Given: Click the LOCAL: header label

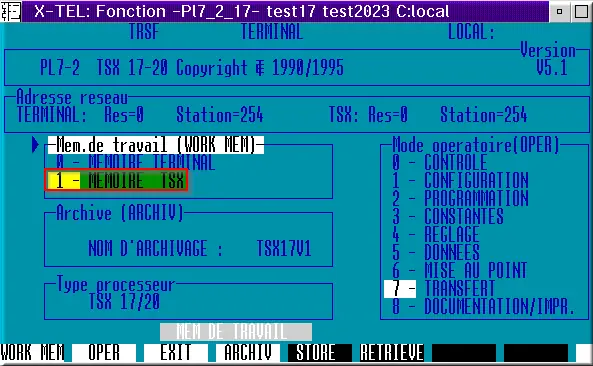Looking at the screenshot, I should coord(472,31).
